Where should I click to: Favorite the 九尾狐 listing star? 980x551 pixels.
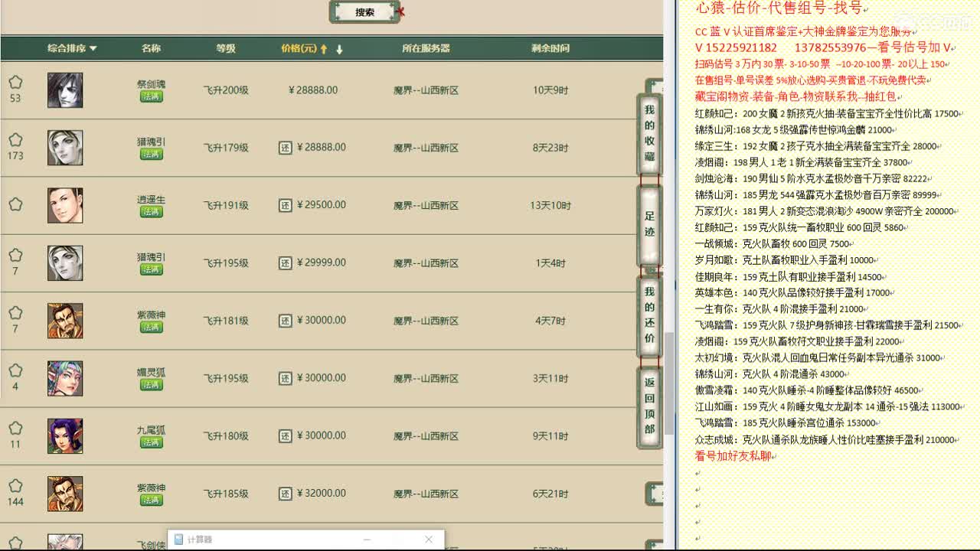[x=15, y=429]
